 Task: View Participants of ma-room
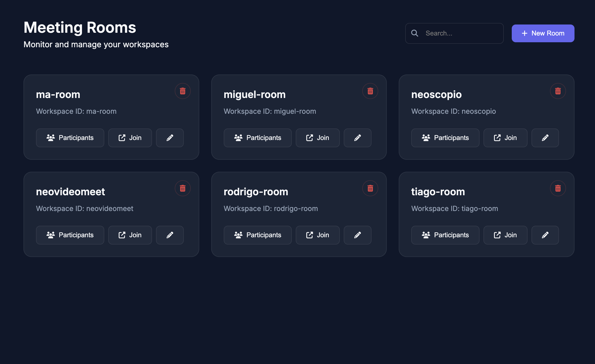70,138
